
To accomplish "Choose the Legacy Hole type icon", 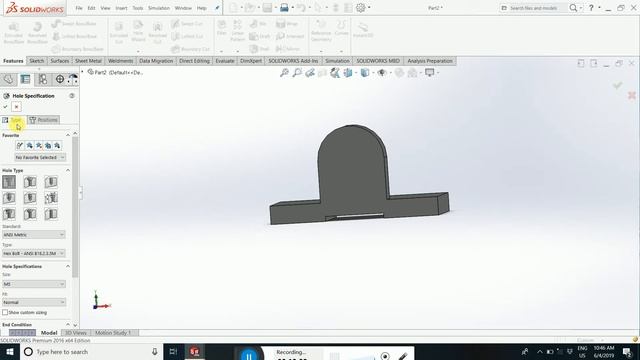I will click(x=51, y=198).
